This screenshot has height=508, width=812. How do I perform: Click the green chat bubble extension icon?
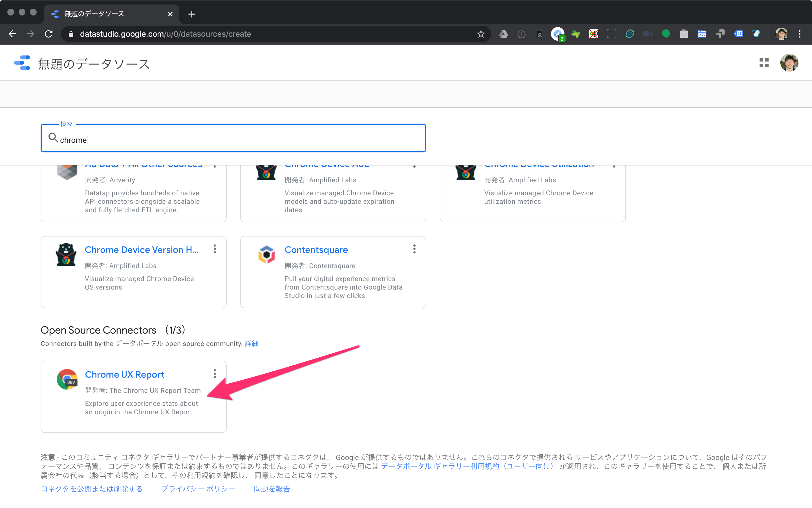point(666,34)
